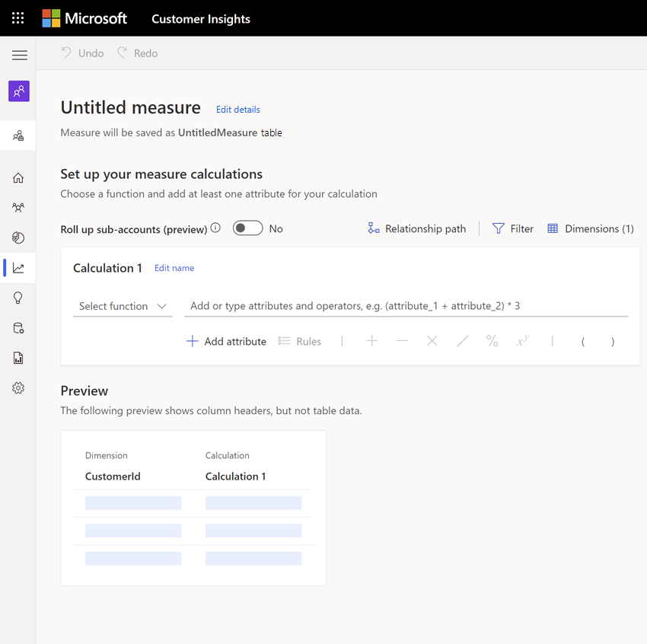Click the Customer Insights header title
This screenshot has width=647, height=644.
point(201,19)
